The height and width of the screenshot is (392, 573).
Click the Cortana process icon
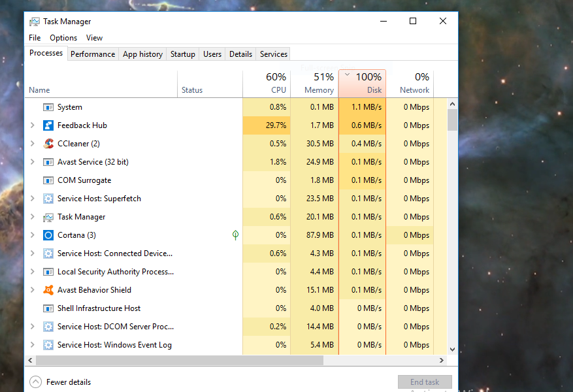click(48, 235)
